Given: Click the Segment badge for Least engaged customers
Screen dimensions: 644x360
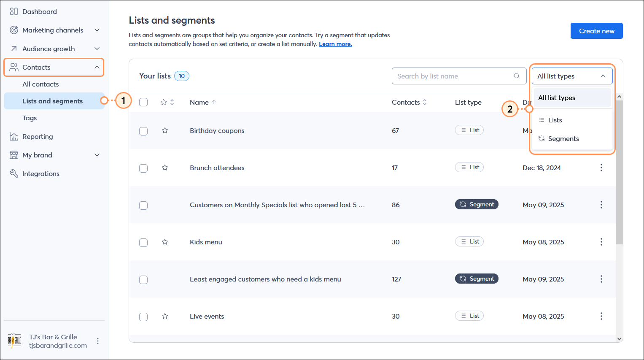Looking at the screenshot, I should (477, 279).
